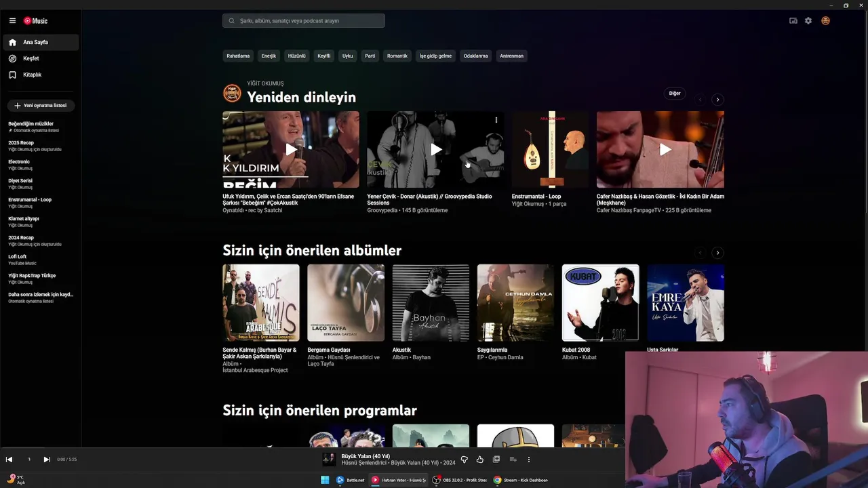868x488 pixels.
Task: Select the Romantik mood chip
Action: click(397, 56)
